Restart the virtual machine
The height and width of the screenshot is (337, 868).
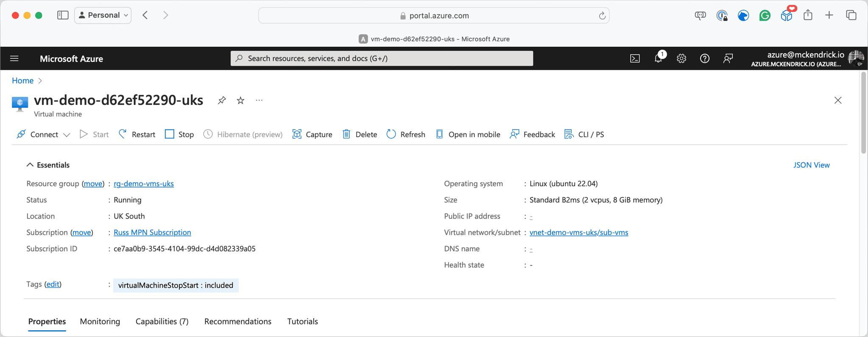coord(137,134)
